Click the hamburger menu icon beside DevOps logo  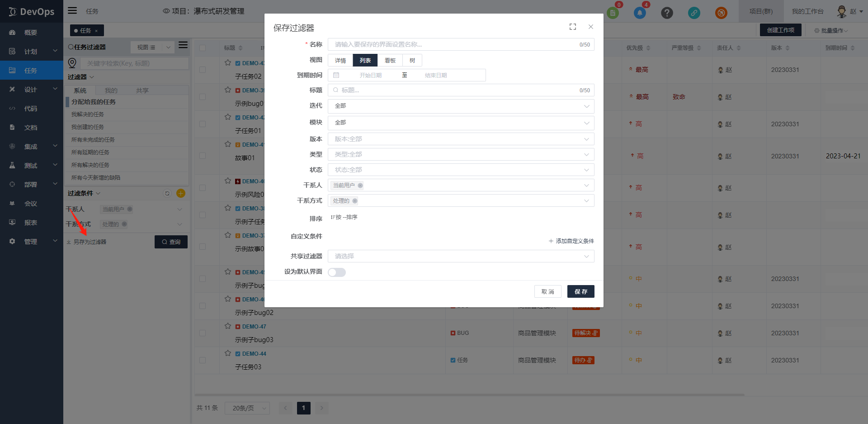pyautogui.click(x=72, y=10)
